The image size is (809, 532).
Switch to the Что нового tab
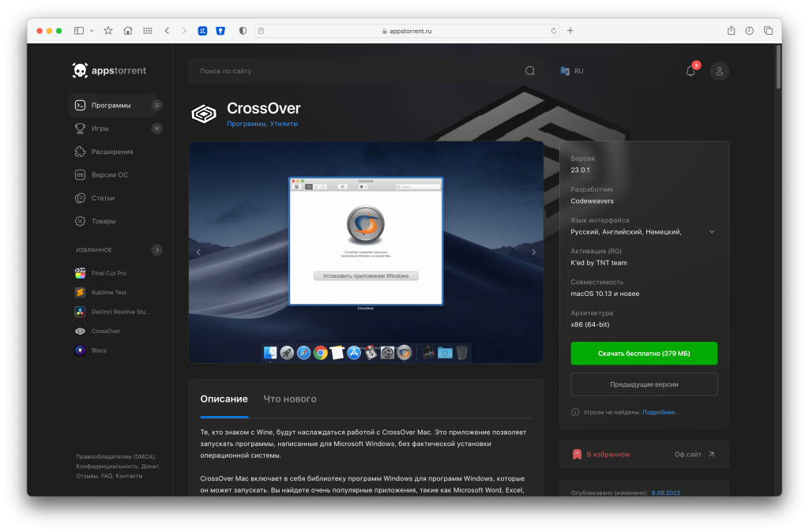coord(290,399)
